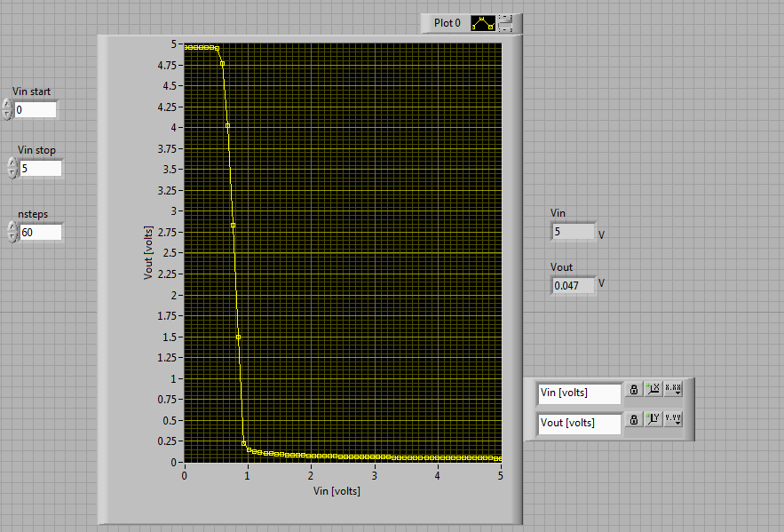Decrement the Vin start value

[x=6, y=115]
